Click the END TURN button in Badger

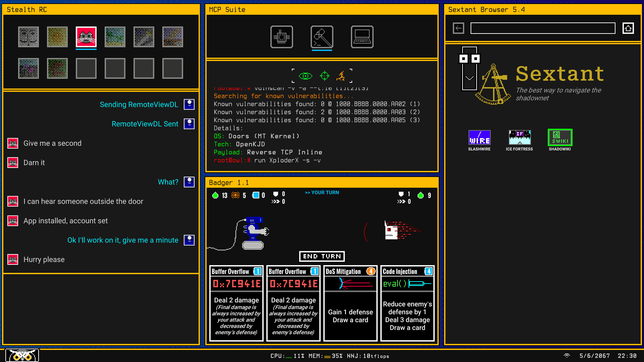[322, 256]
